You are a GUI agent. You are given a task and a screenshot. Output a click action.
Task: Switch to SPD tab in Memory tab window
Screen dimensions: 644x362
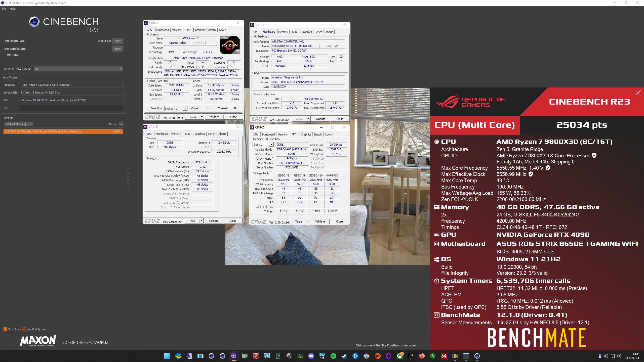pyautogui.click(x=188, y=134)
